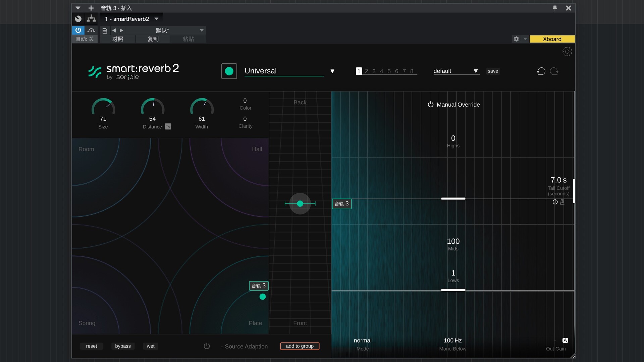Select state slot 3
The width and height of the screenshot is (644, 362).
pos(374,71)
